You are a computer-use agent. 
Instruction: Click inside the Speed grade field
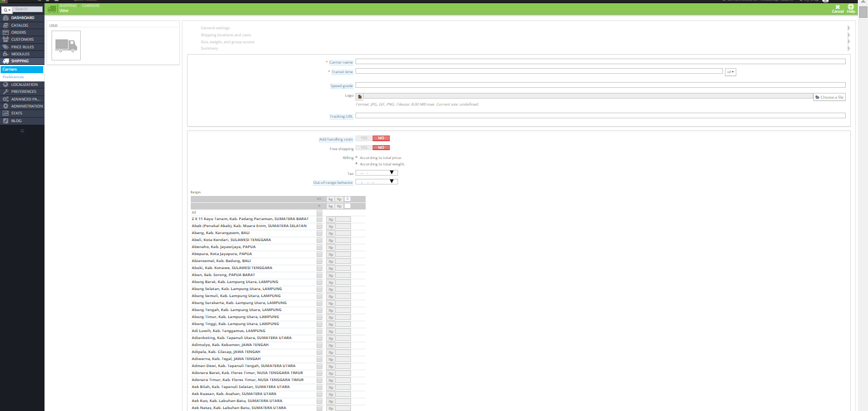[x=600, y=85]
